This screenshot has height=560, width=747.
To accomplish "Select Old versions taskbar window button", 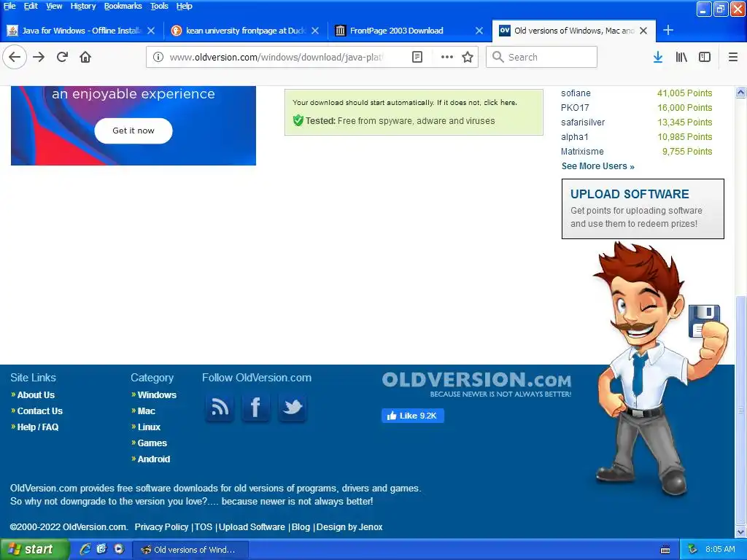I will click(x=190, y=550).
